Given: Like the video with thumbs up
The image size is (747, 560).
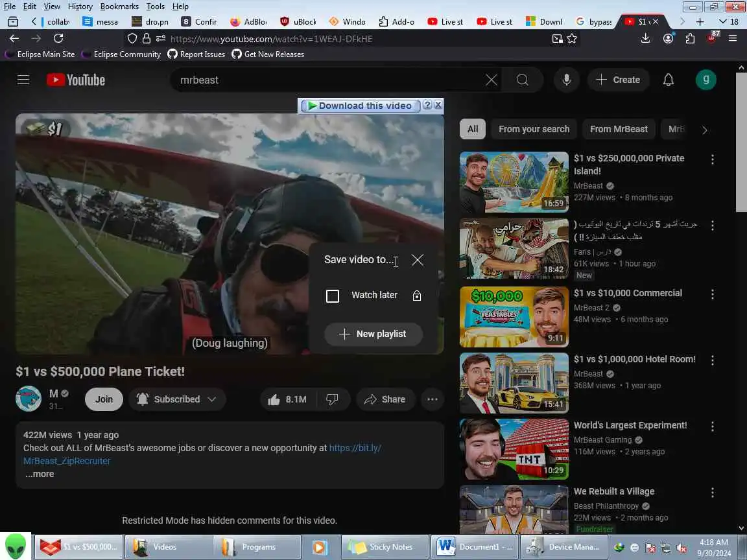Looking at the screenshot, I should [x=288, y=399].
